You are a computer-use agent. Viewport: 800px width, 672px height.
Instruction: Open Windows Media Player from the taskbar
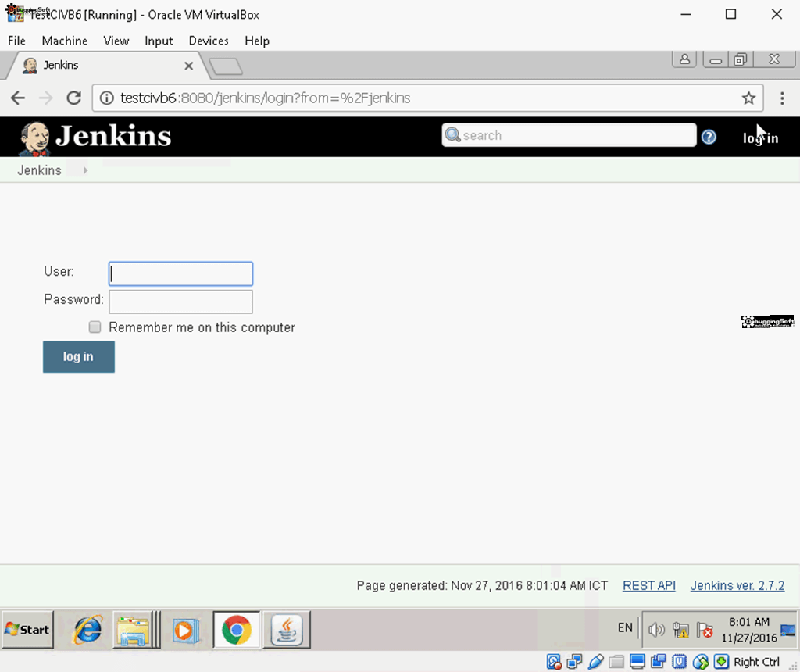pyautogui.click(x=184, y=631)
